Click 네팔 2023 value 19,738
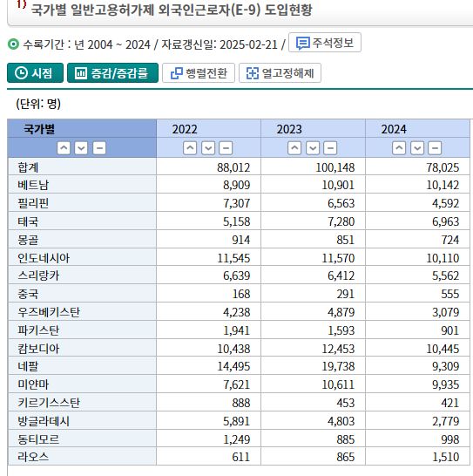473x476 pixels. click(338, 366)
